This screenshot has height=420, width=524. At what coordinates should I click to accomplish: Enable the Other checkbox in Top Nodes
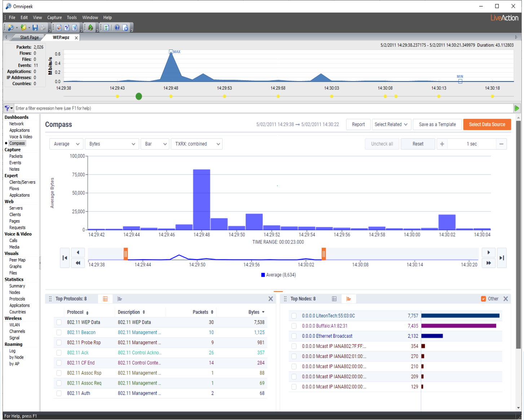click(x=483, y=299)
